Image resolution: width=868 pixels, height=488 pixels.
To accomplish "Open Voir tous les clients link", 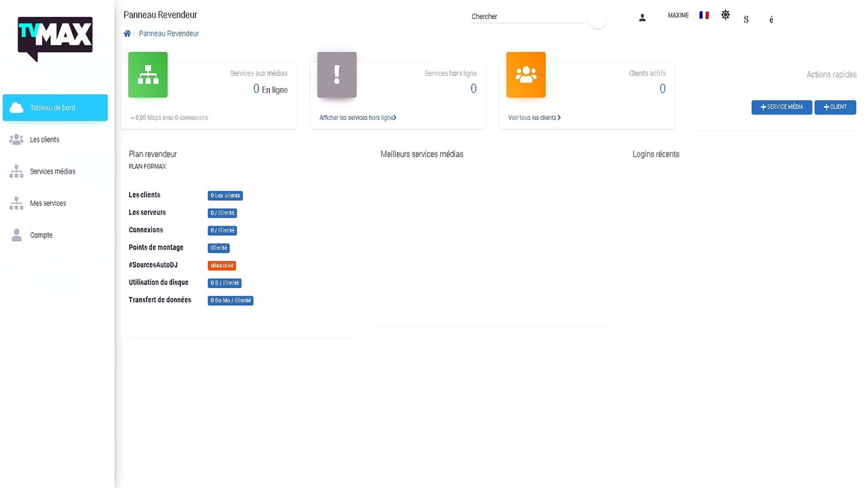I will pos(534,118).
